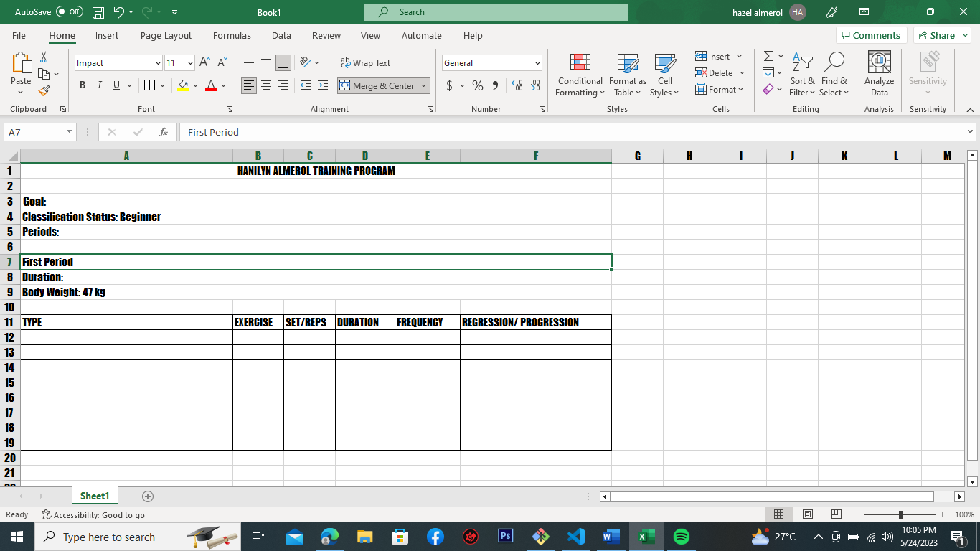The height and width of the screenshot is (551, 980).
Task: Click the Copy icon in Clipboard group
Action: (x=44, y=74)
